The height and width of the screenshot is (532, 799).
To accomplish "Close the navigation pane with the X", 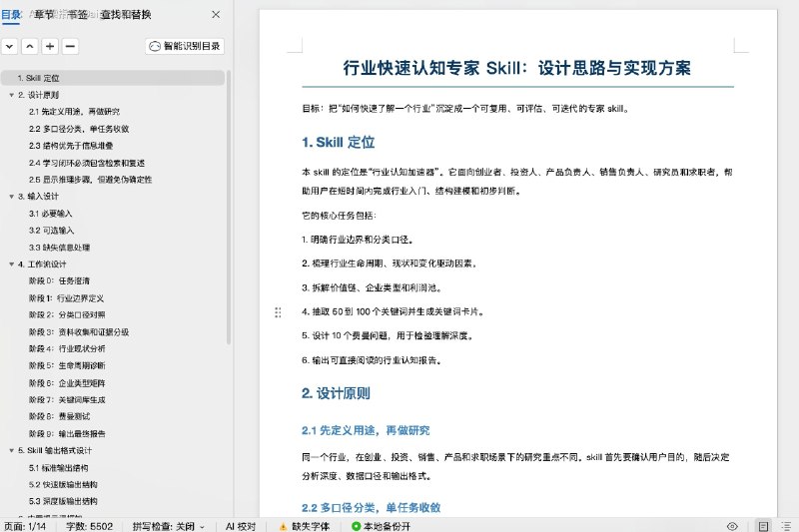I will click(216, 14).
